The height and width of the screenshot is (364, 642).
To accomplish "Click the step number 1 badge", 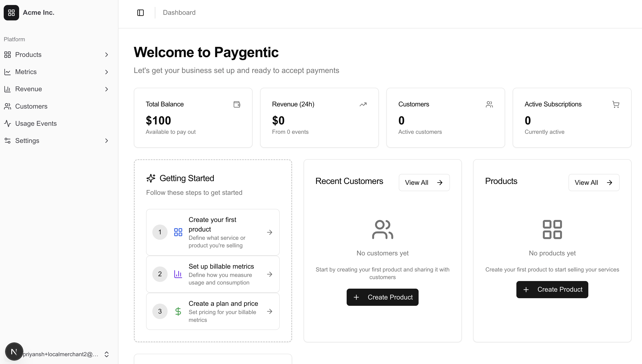I will 160,232.
